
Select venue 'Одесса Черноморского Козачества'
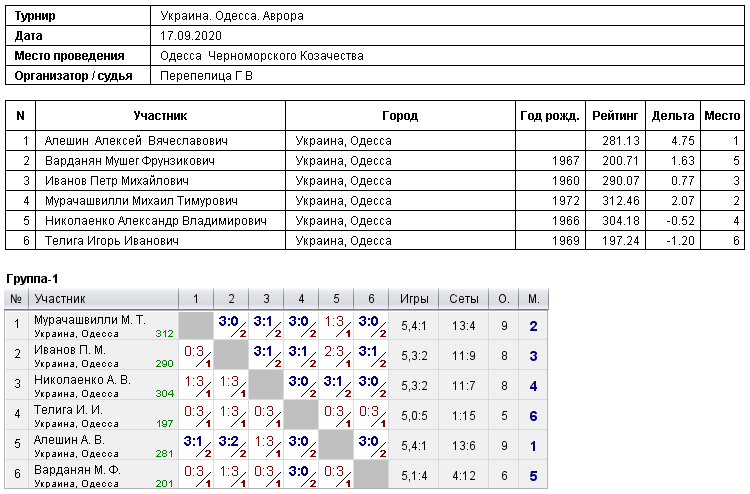(262, 56)
